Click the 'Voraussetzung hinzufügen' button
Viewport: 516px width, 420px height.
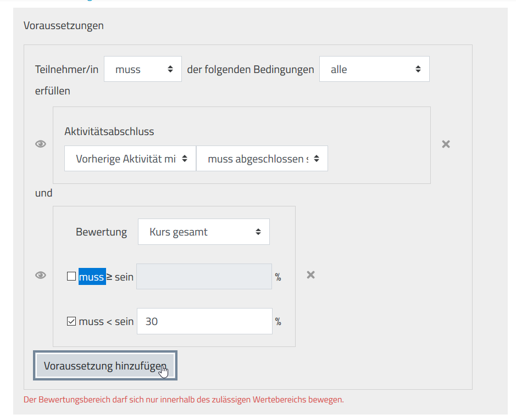pos(105,366)
